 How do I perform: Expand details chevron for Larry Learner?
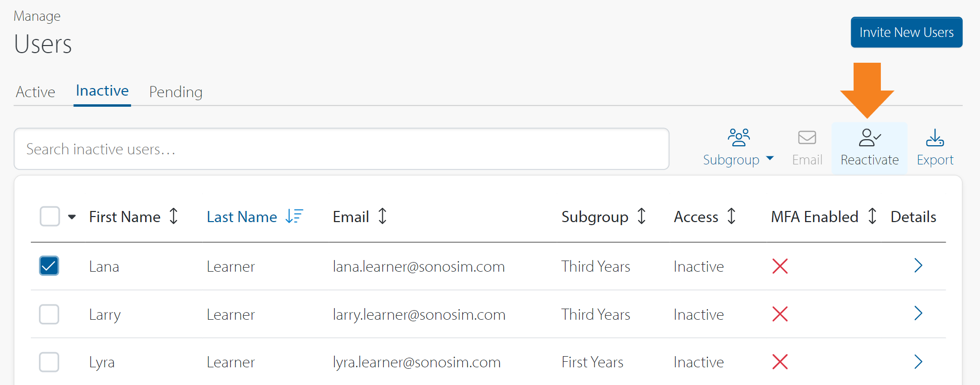coord(918,314)
